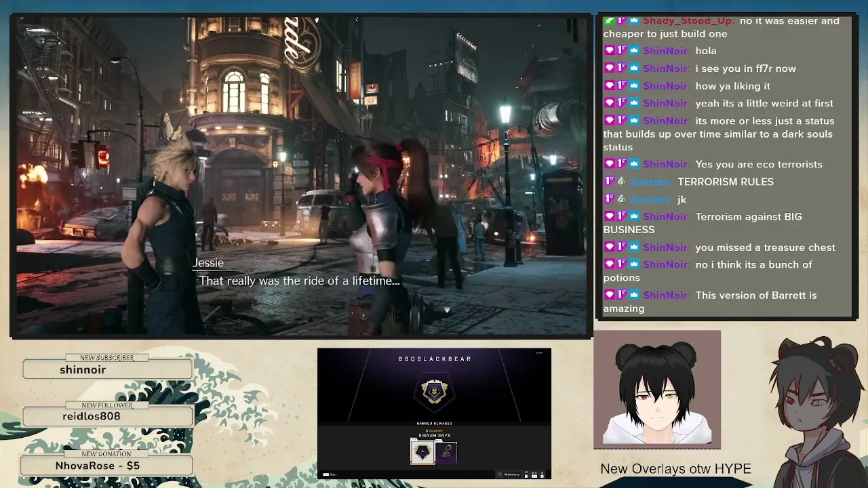The image size is (868, 488).
Task: Click the crown badge next to Shady_Stood_Up
Action: [634, 21]
